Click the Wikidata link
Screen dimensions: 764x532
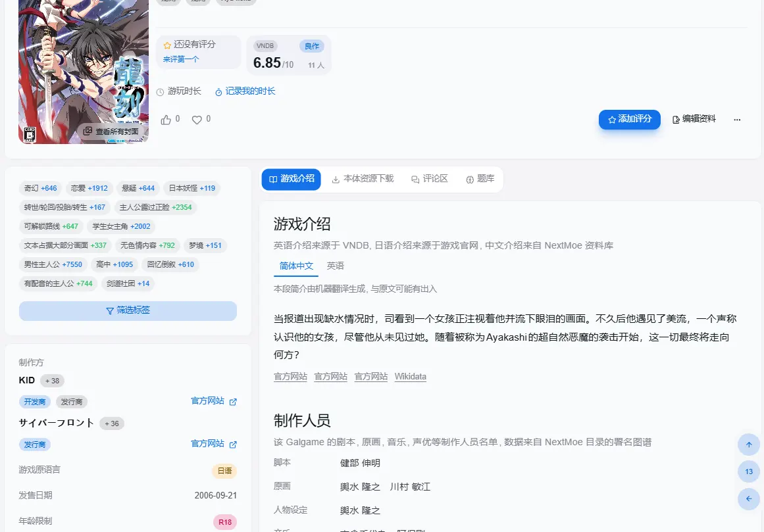(410, 377)
